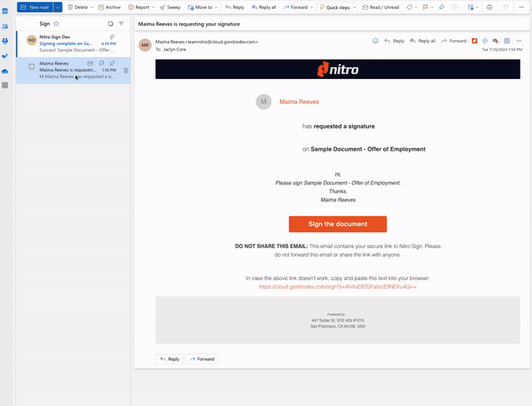Mark the Maima Reeves email as read/unread envelope
The width and height of the screenshot is (532, 406).
coord(91,63)
